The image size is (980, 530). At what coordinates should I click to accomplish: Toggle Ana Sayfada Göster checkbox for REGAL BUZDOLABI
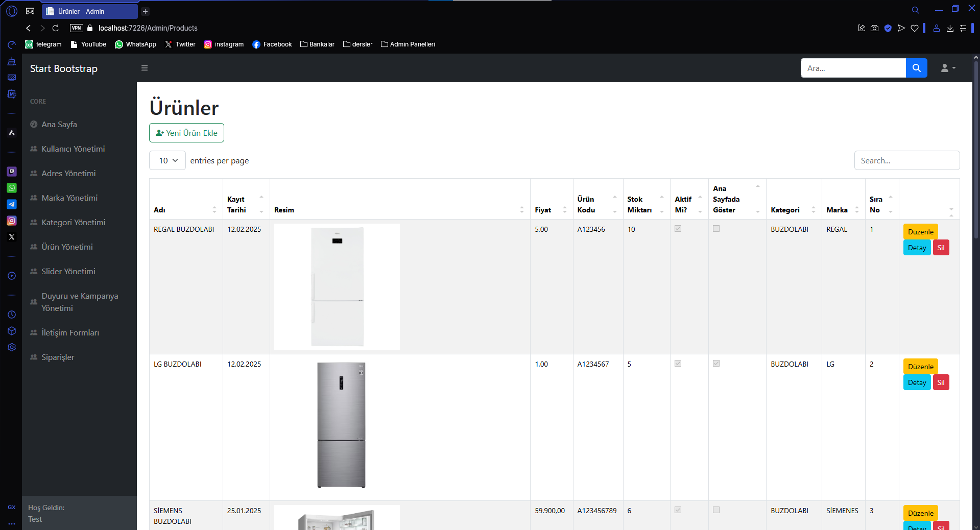tap(716, 229)
